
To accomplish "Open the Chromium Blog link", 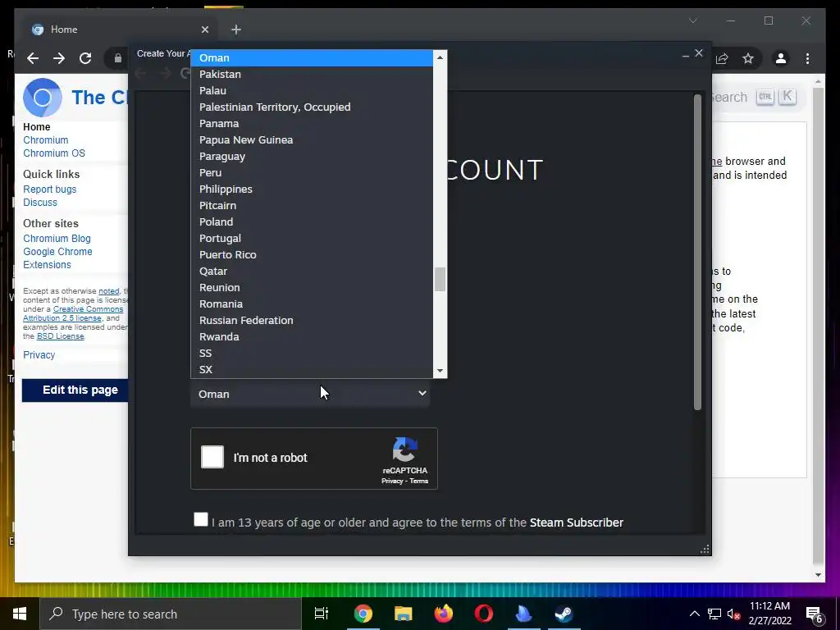I will click(57, 239).
